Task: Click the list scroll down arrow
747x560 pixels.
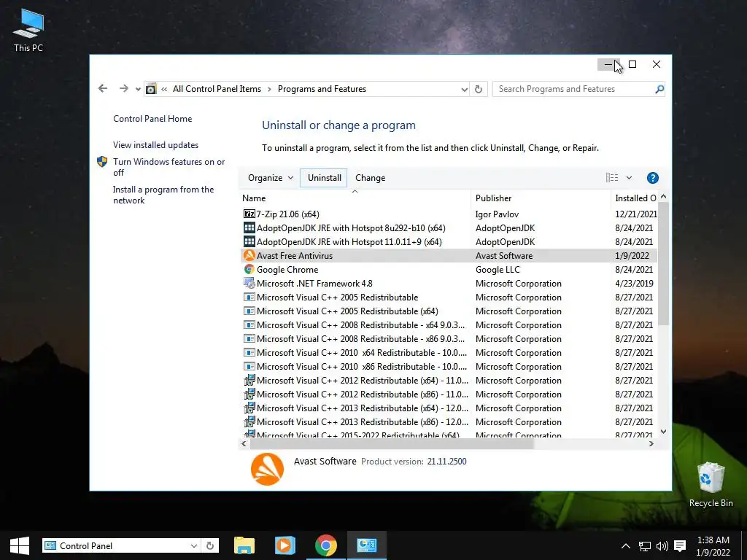Action: pos(664,432)
